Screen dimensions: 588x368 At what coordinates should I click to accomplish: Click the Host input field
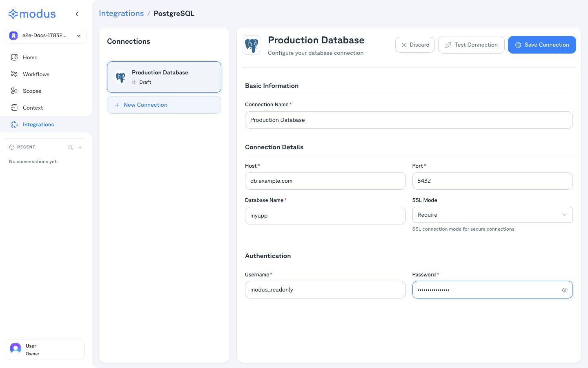coord(325,181)
